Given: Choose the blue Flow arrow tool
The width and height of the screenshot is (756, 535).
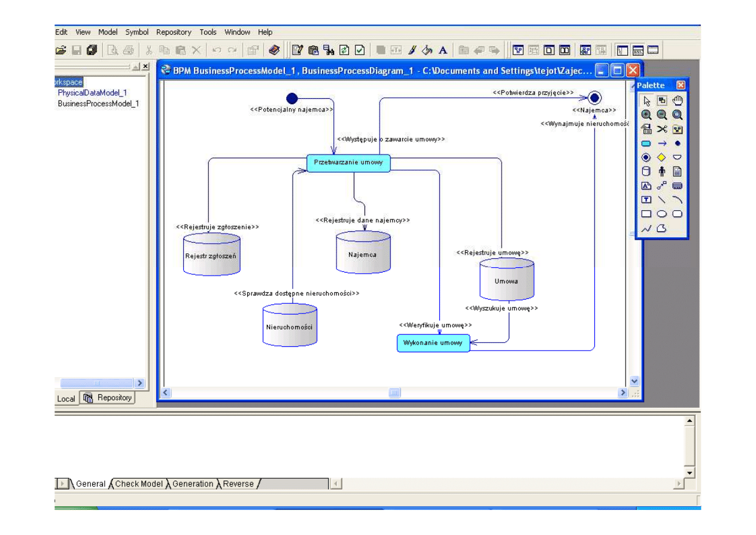Looking at the screenshot, I should coord(661,144).
